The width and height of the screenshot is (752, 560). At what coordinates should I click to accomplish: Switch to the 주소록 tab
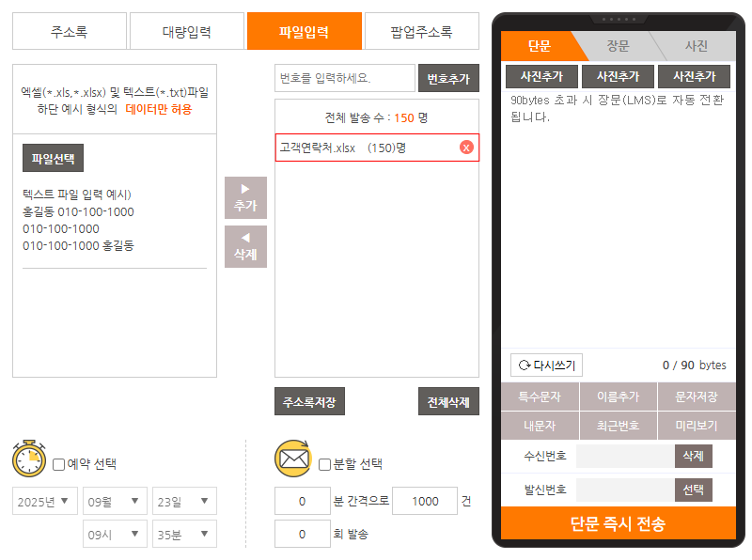tap(69, 31)
